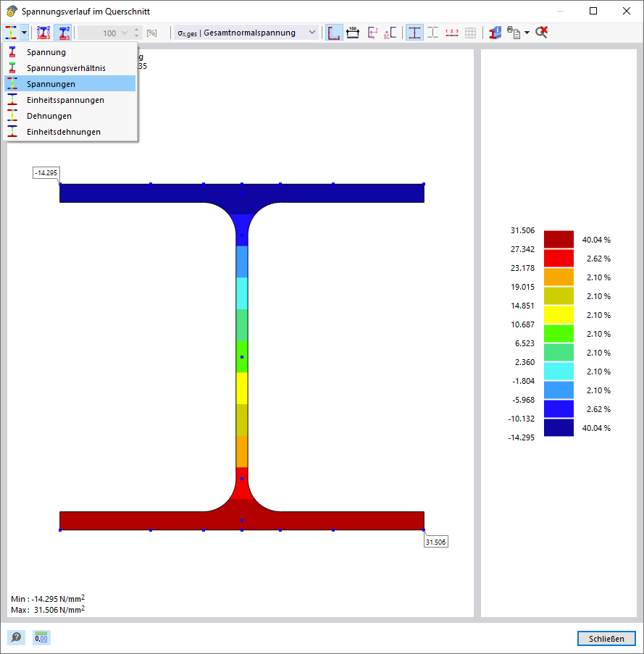The height and width of the screenshot is (654, 644).
Task: Click the 2.62 % label beside the red swatch
Action: [598, 259]
